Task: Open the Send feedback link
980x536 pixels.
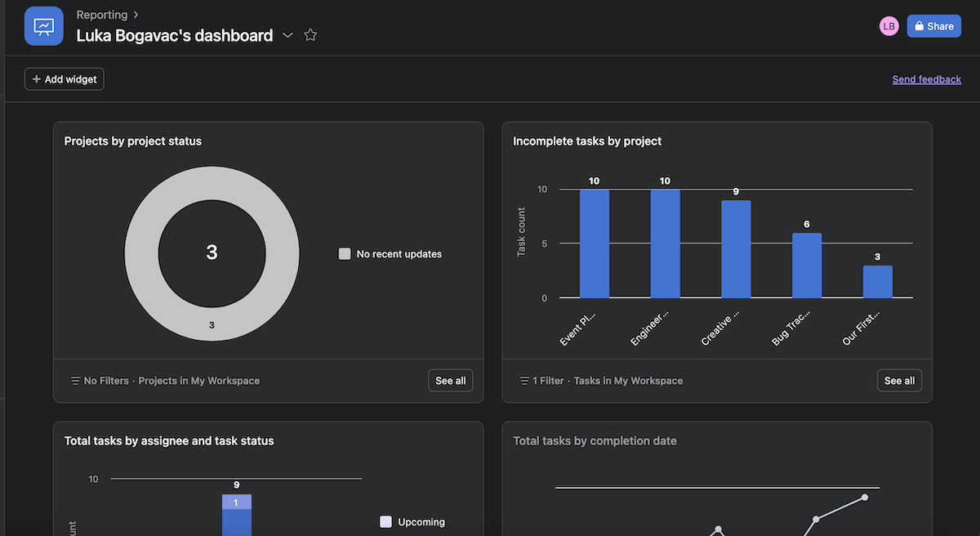Action: coord(926,79)
